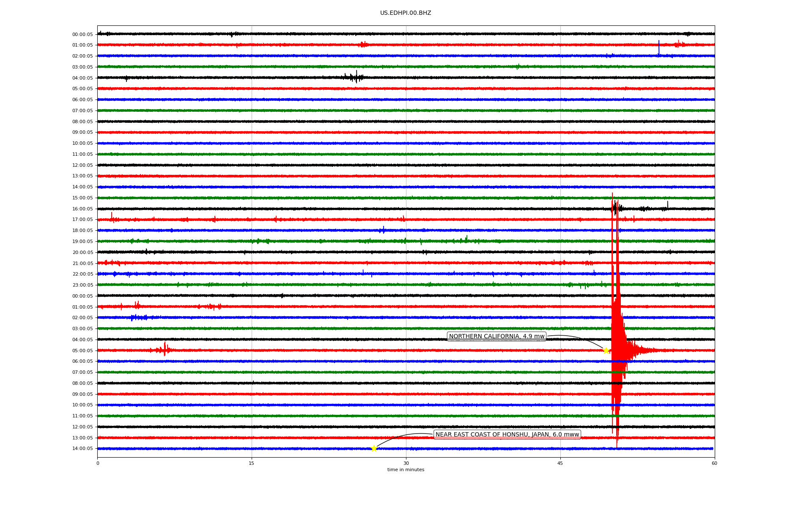
Task: Click the last 14:00:05 time label at bottom
Action: 82,449
